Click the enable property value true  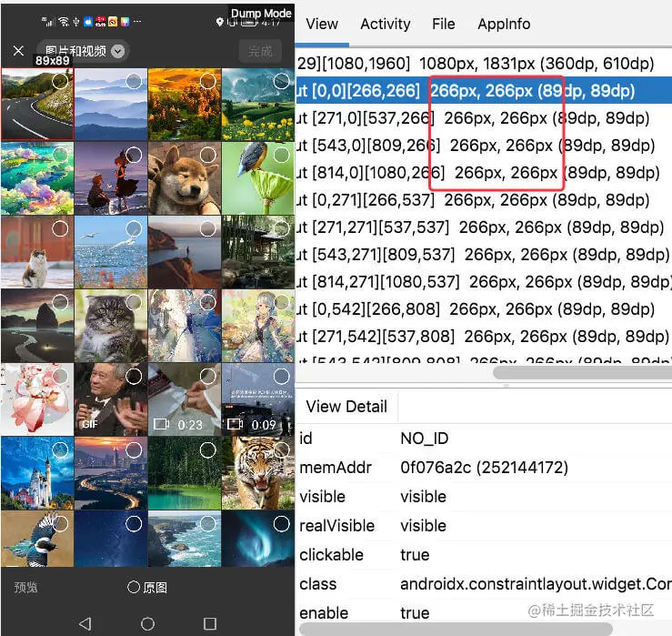tap(415, 613)
